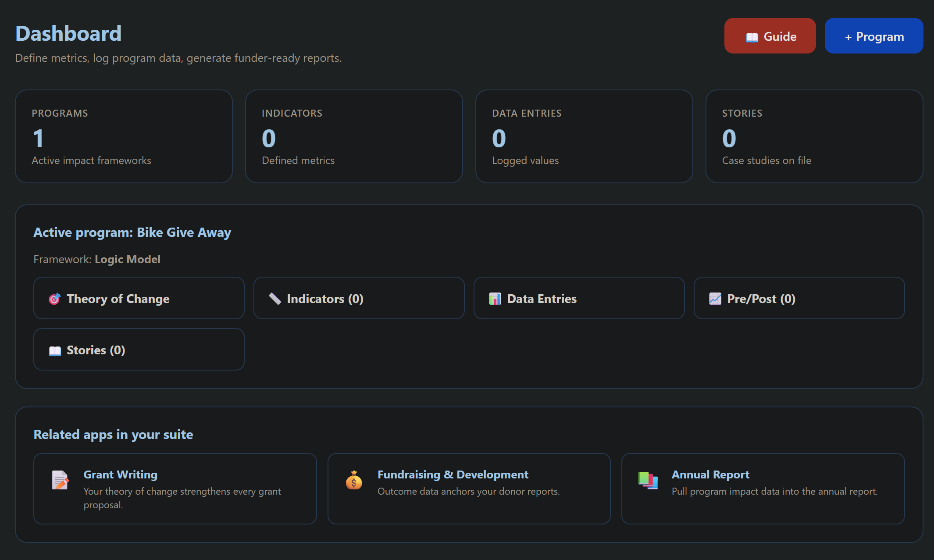The width and height of the screenshot is (934, 560).
Task: Click the open book icon beside Stories (0)
Action: (x=55, y=351)
